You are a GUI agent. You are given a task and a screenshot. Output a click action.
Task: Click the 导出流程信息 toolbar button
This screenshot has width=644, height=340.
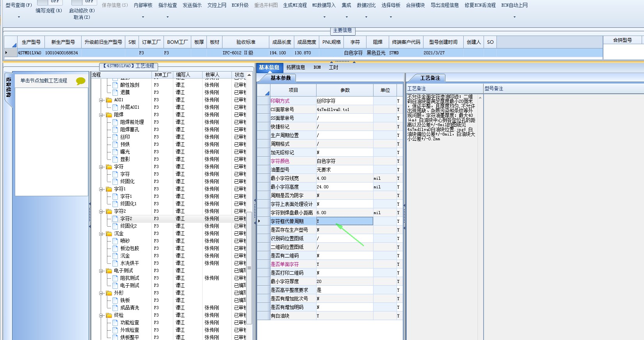(445, 5)
